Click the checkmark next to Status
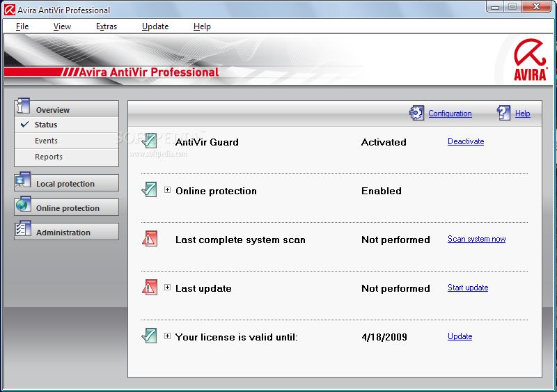Image resolution: width=557 pixels, height=392 pixels. pyautogui.click(x=25, y=125)
